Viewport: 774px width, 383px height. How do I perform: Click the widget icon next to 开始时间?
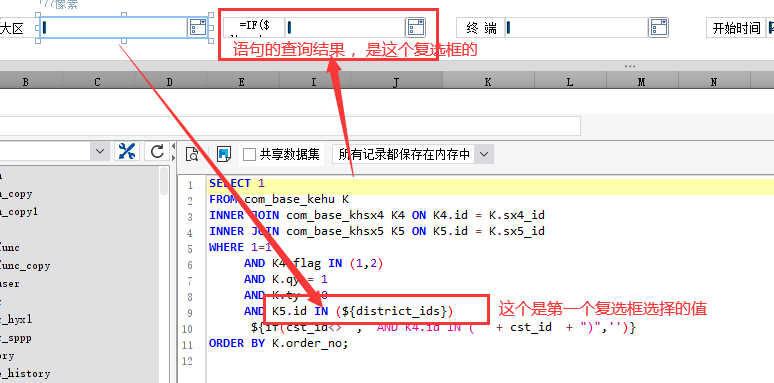pos(771,28)
